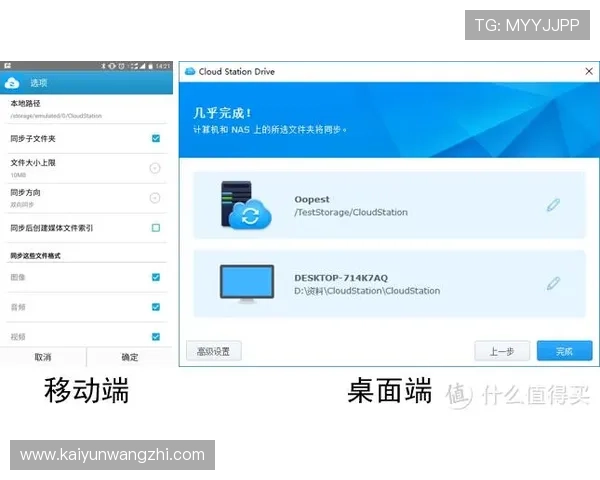Enable 同步后创建媒体文件索引 checkbox
600x480 pixels.
tap(156, 228)
